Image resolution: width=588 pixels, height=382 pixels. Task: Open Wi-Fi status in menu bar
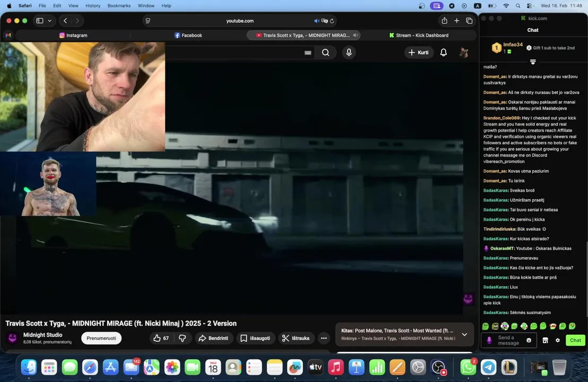(x=506, y=6)
